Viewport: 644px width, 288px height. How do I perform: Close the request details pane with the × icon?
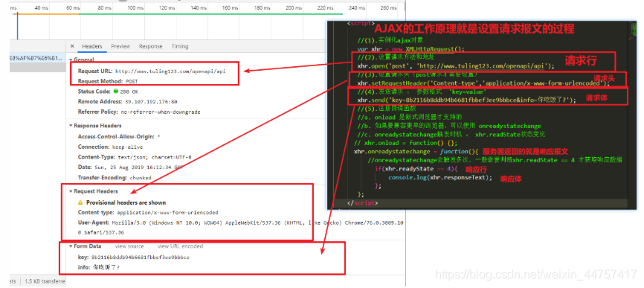click(x=72, y=46)
